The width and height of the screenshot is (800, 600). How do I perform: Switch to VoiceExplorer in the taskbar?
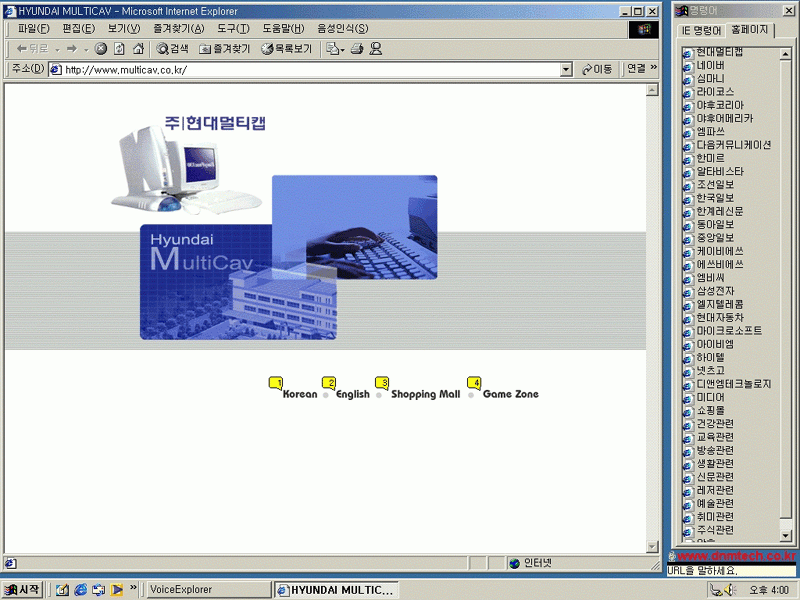207,590
